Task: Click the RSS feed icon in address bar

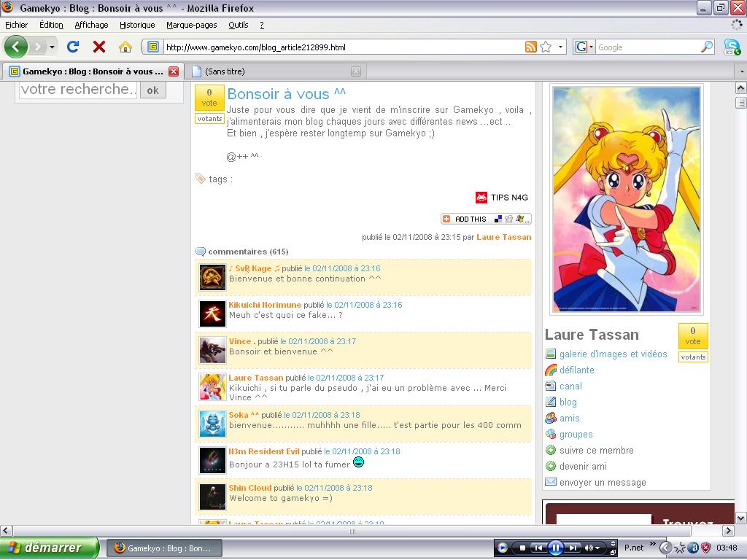Action: pyautogui.click(x=531, y=47)
